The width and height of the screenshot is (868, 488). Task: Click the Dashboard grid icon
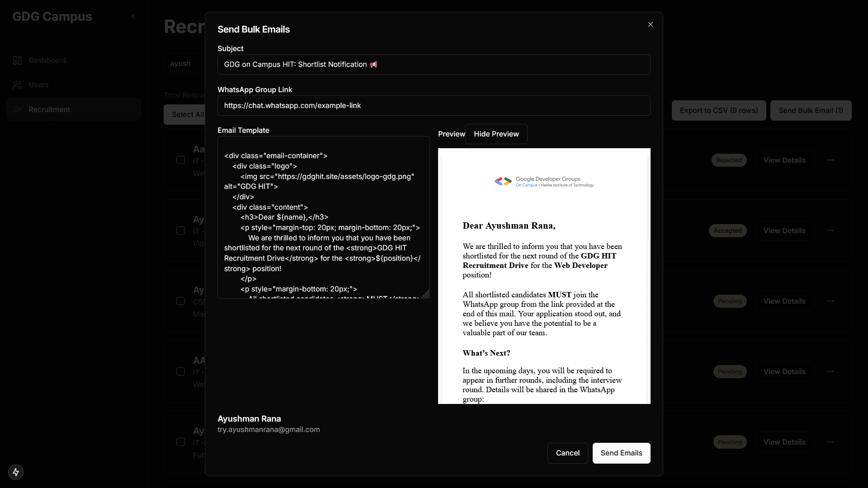click(17, 61)
